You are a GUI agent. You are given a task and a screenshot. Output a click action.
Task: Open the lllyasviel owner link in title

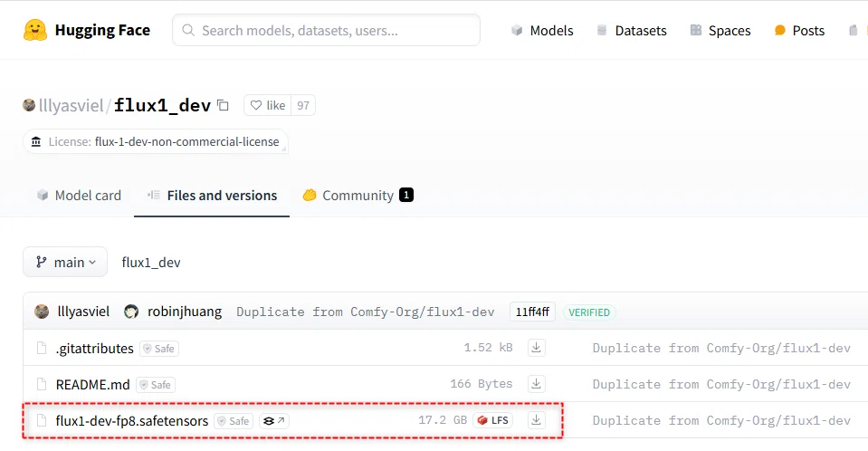pos(71,105)
